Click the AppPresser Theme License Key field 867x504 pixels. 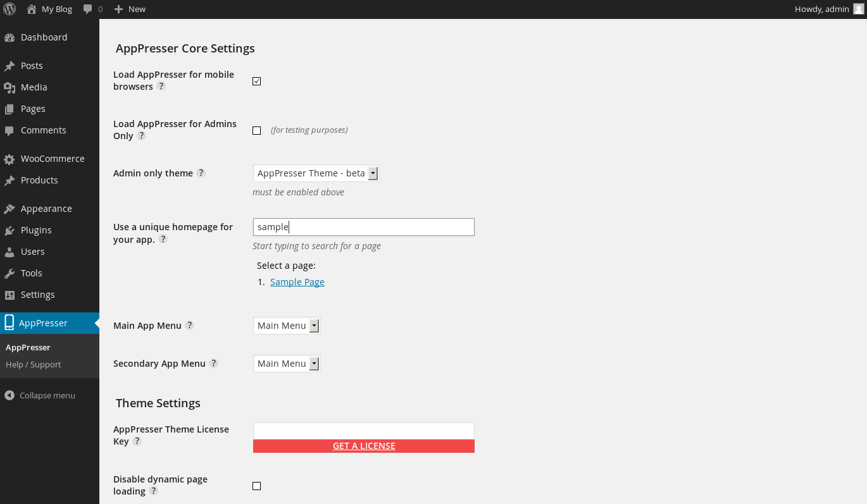click(x=364, y=431)
